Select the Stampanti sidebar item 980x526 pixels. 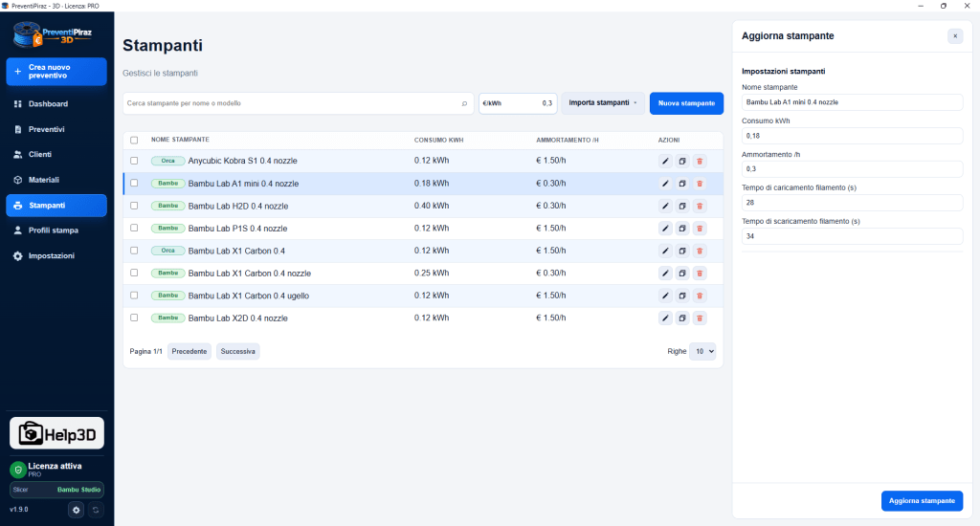[56, 206]
